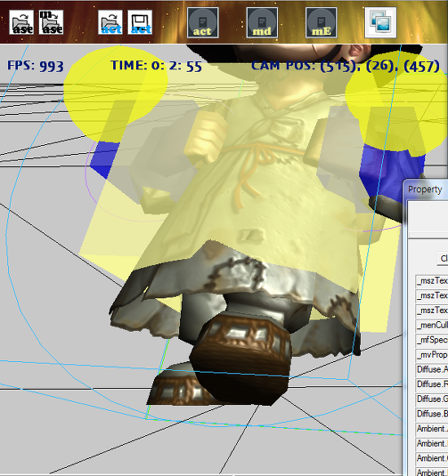This screenshot has width=448, height=476.
Task: Select the Diffuse.R property row
Action: [x=432, y=385]
